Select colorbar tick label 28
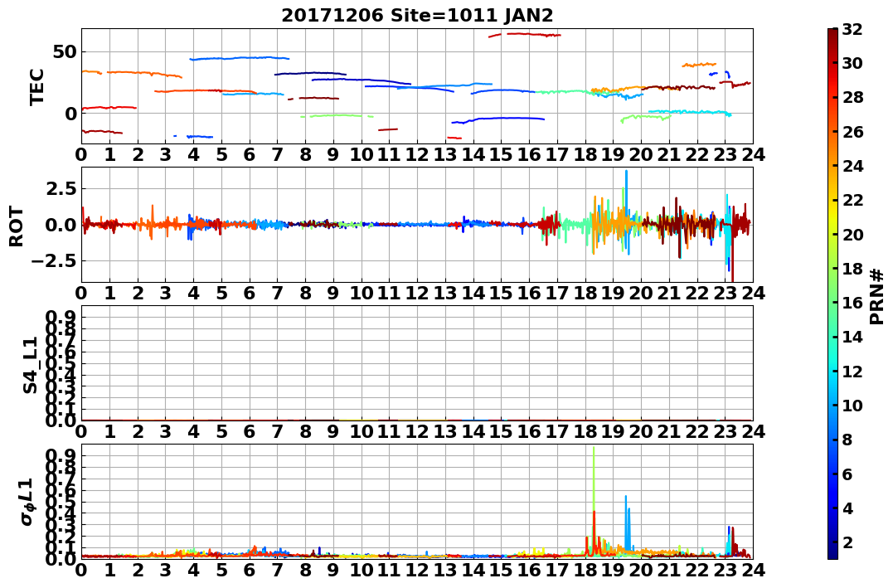This screenshot has width=893, height=588. pyautogui.click(x=852, y=97)
